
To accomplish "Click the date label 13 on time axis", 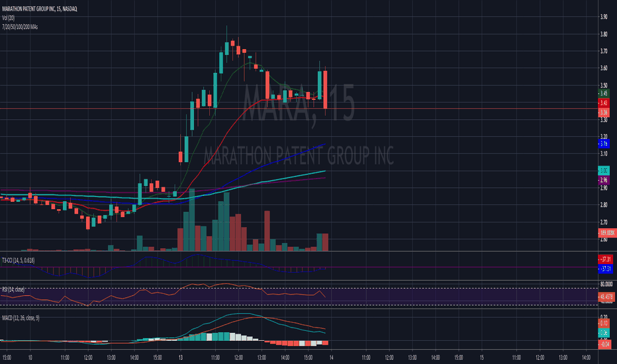I will [x=181, y=357].
